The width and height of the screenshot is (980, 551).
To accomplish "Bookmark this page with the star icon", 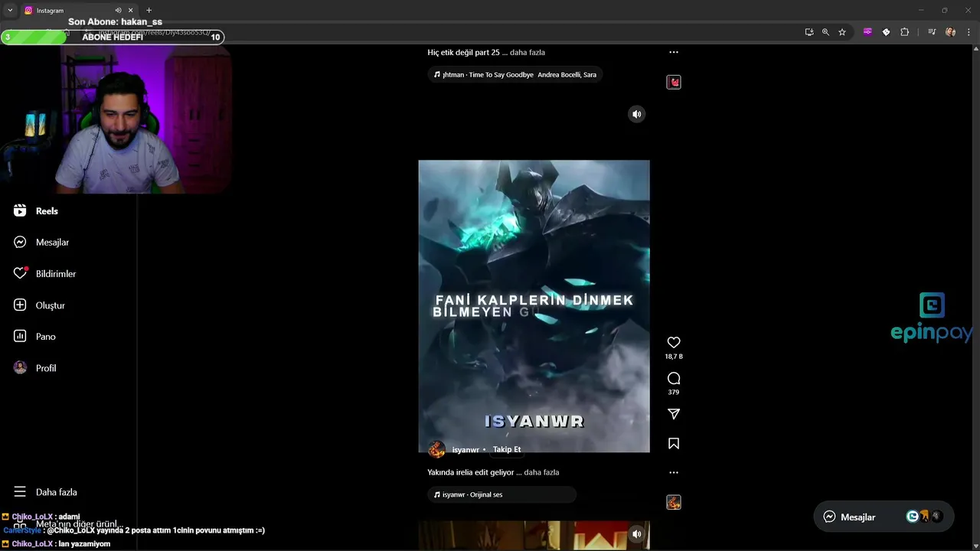I will pyautogui.click(x=842, y=32).
